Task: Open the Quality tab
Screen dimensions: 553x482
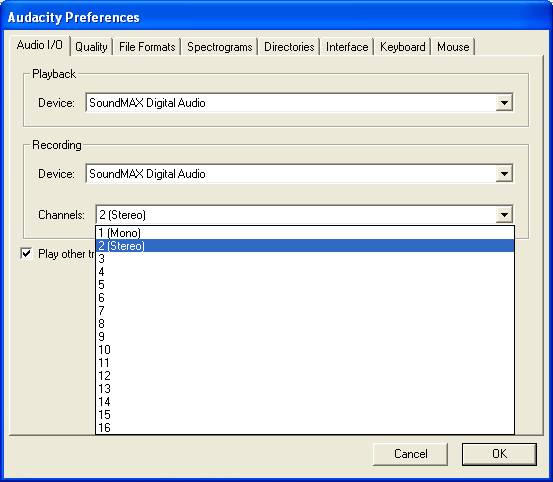Action: click(91, 47)
